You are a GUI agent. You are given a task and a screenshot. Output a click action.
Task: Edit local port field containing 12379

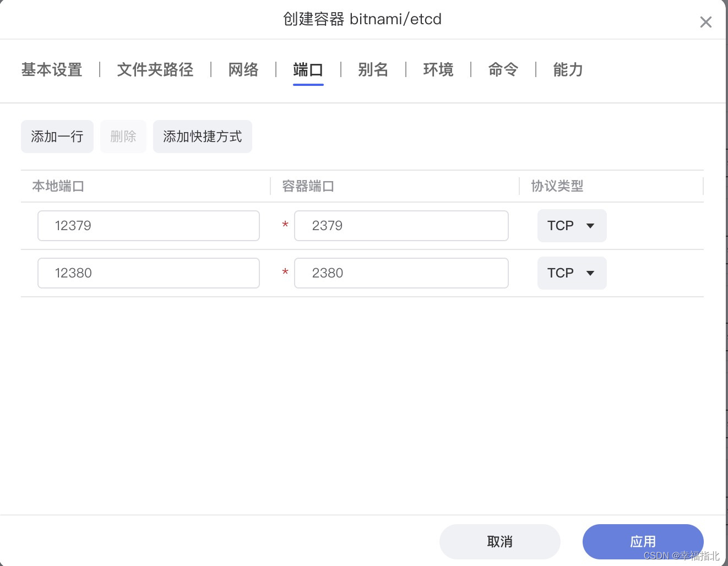coord(149,226)
